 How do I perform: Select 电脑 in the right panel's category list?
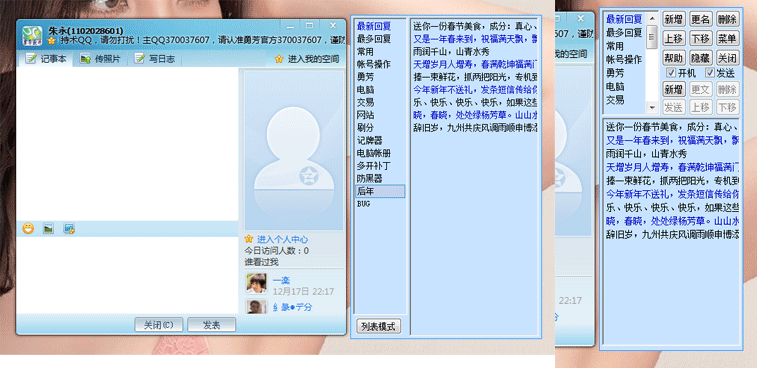point(615,86)
